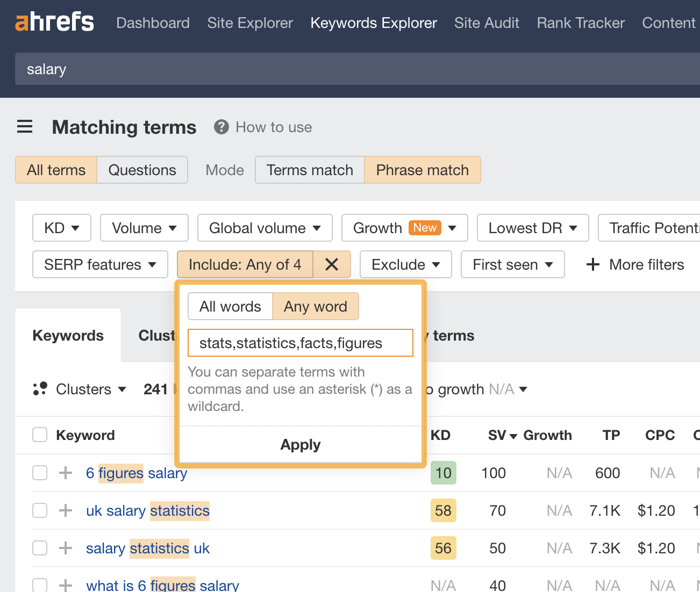This screenshot has height=592, width=700.
Task: Open the hamburger menu beside Matching terms
Action: pyautogui.click(x=24, y=126)
